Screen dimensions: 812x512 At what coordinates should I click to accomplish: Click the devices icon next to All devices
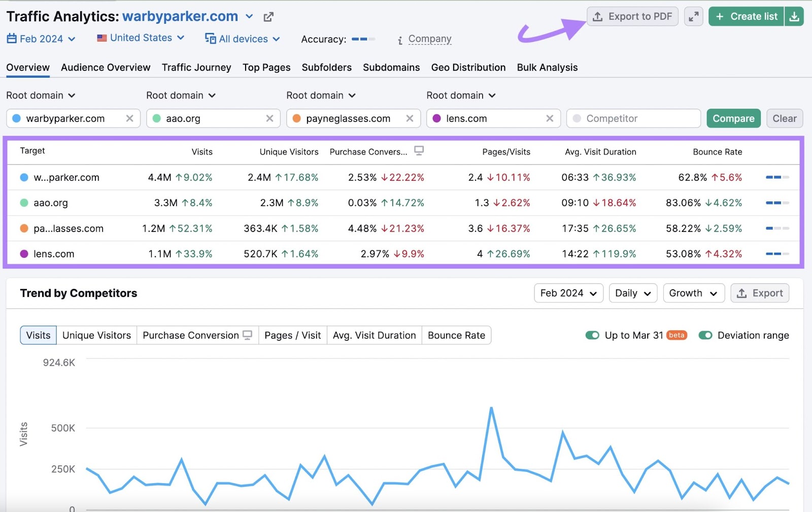point(210,39)
